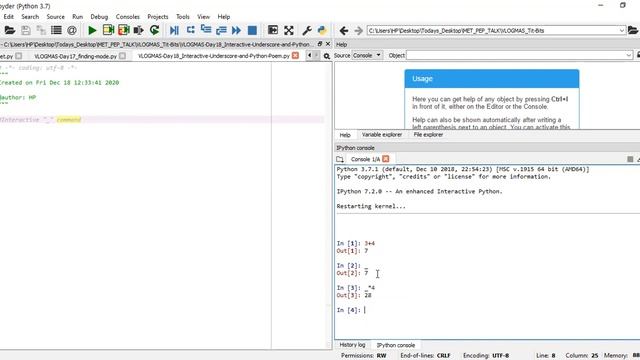
Task: Toggle the Fullscreen mode icon
Action: 289,30
